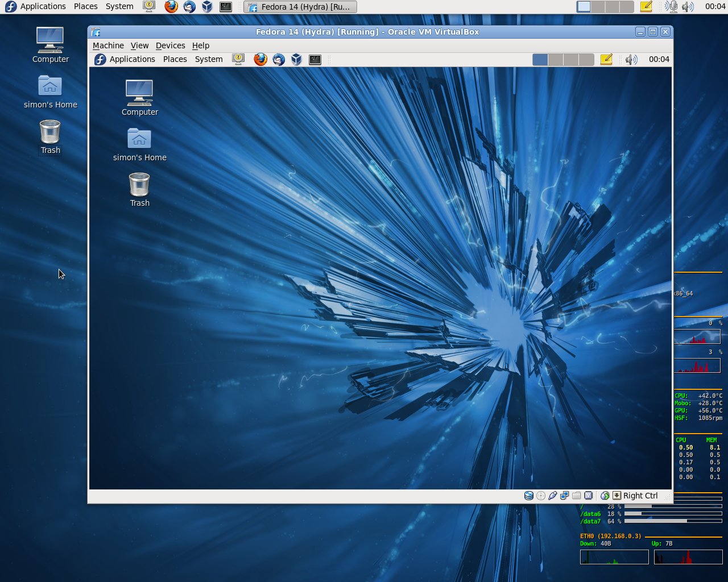Open the Machine menu in VirtualBox
The image size is (728, 582).
coord(108,45)
